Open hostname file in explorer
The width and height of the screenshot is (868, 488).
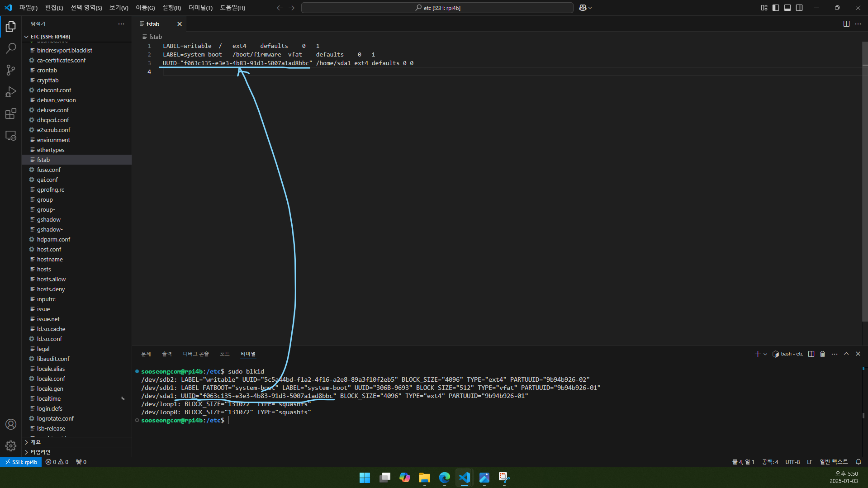(x=77, y=260)
